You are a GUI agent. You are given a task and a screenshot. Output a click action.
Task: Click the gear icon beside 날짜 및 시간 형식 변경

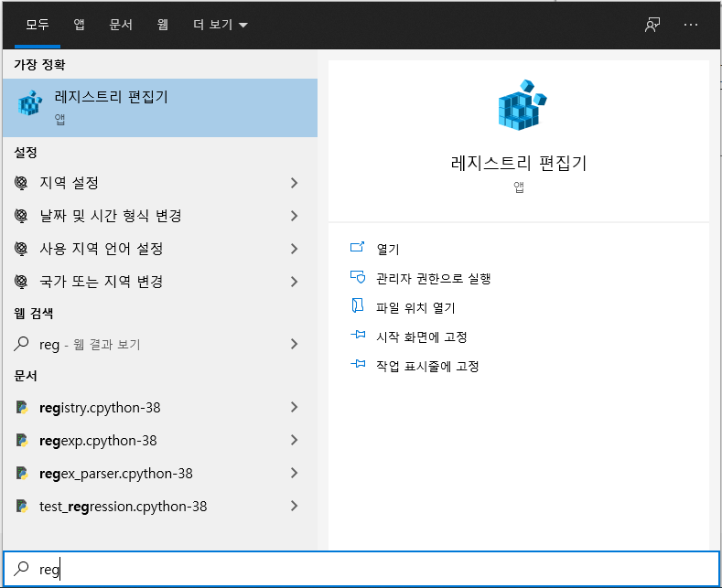point(21,216)
